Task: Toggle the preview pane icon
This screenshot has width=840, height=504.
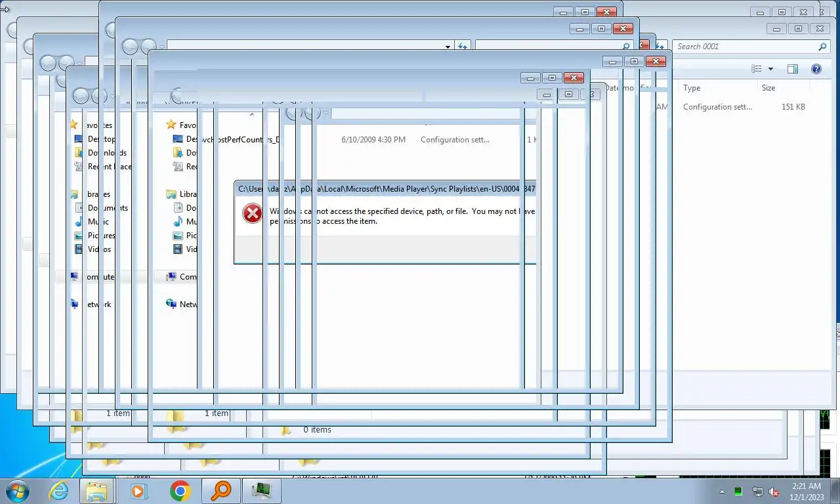Action: tap(793, 69)
